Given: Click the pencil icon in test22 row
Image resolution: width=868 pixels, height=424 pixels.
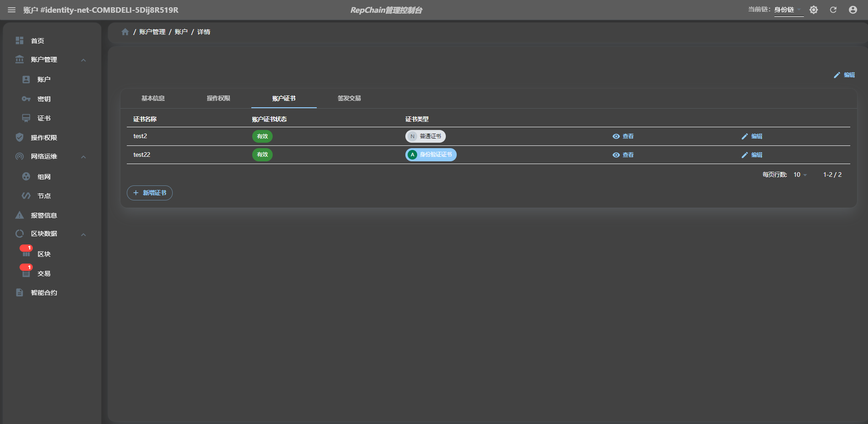Looking at the screenshot, I should point(744,155).
